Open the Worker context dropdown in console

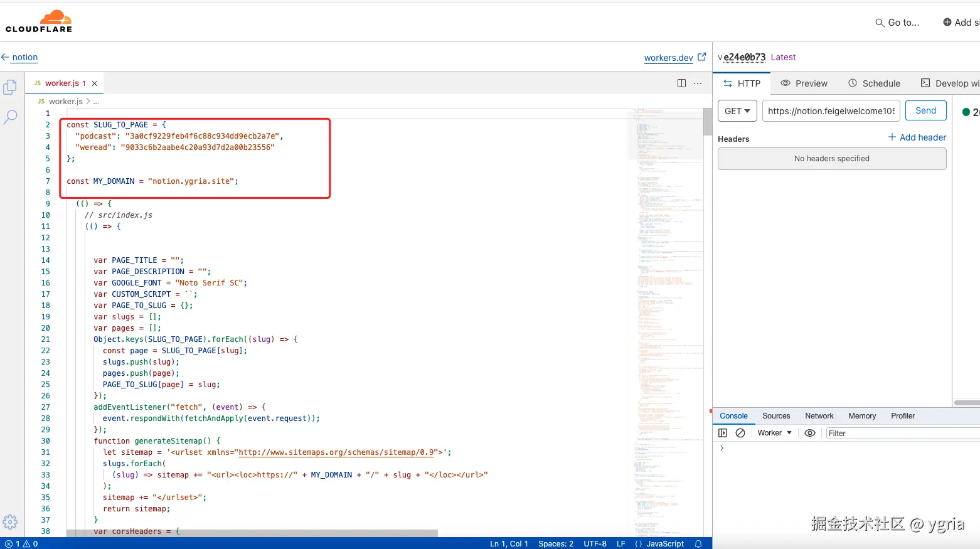(x=774, y=433)
